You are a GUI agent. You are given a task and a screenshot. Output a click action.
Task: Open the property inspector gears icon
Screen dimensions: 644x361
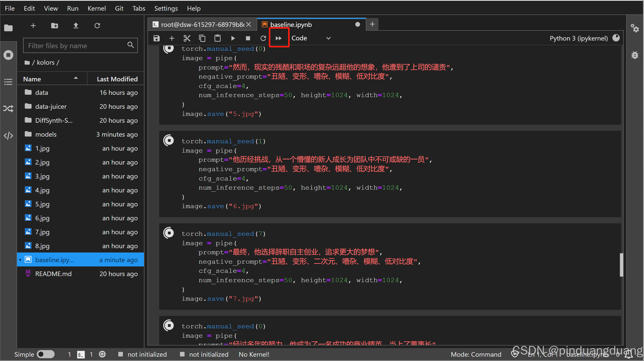coord(635,28)
